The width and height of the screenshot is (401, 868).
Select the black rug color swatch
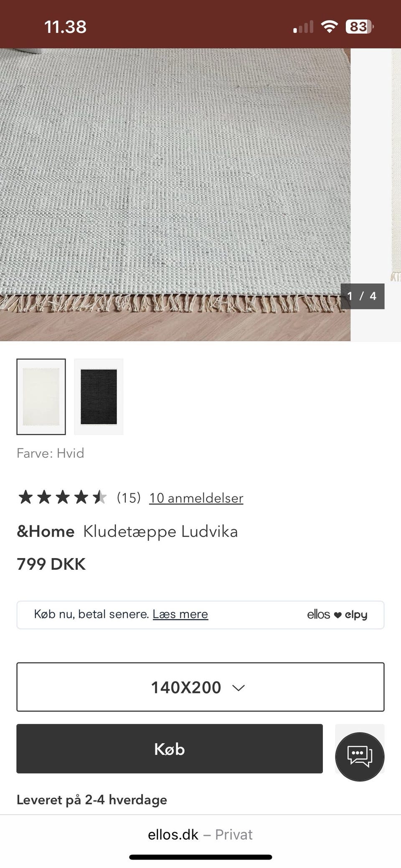pos(99,396)
